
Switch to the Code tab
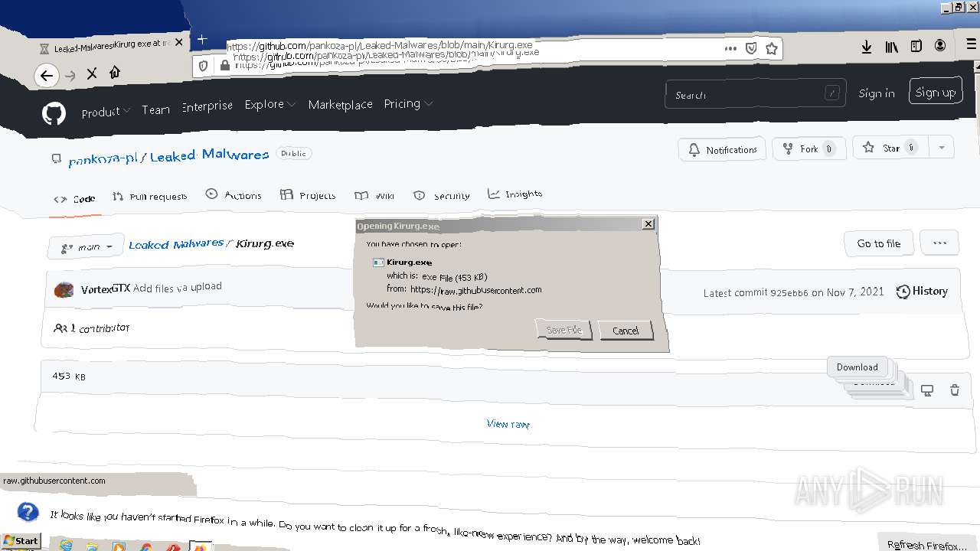[74, 199]
